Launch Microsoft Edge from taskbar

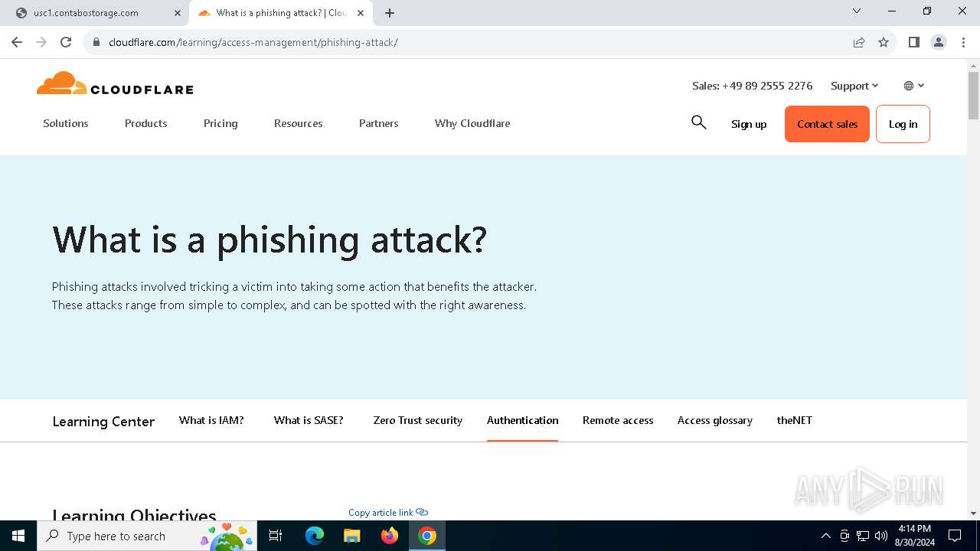pos(315,536)
